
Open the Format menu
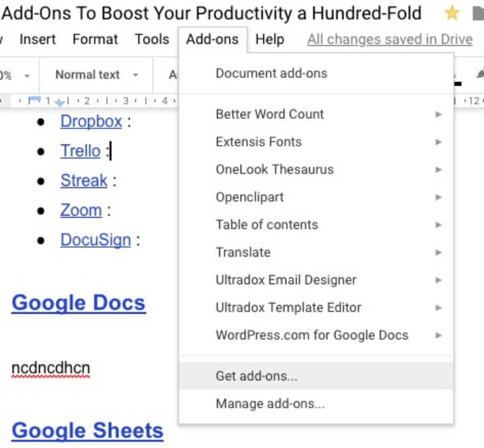click(95, 40)
